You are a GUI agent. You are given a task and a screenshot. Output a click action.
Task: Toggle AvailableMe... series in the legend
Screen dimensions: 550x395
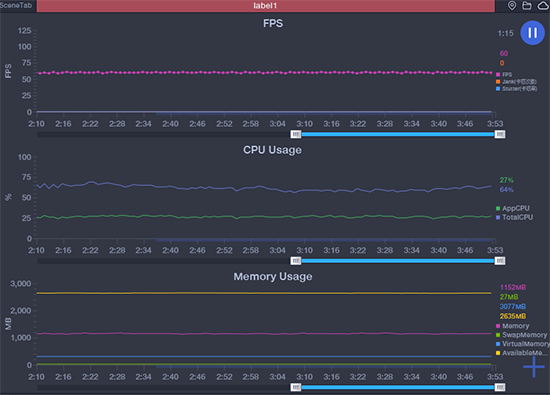click(x=522, y=353)
